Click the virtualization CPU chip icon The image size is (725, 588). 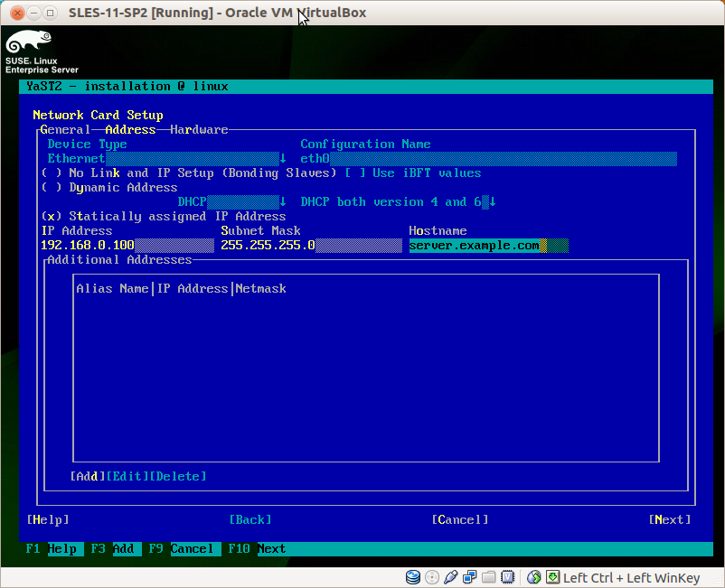tap(508, 577)
